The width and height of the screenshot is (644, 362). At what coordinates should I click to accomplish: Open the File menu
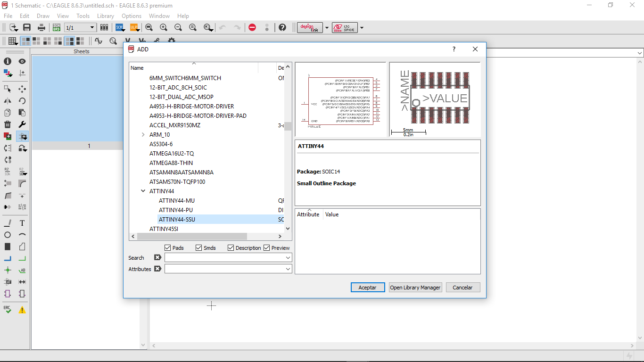tap(8, 16)
